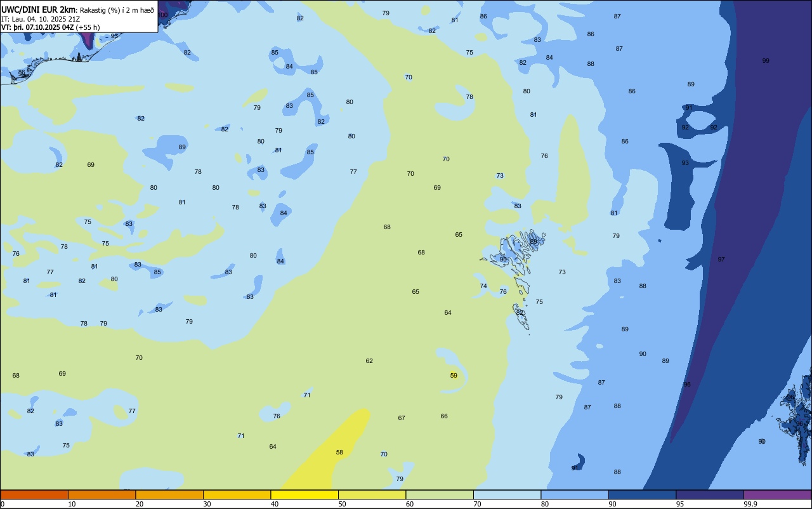Click the map value "74" beside the islands

[483, 286]
